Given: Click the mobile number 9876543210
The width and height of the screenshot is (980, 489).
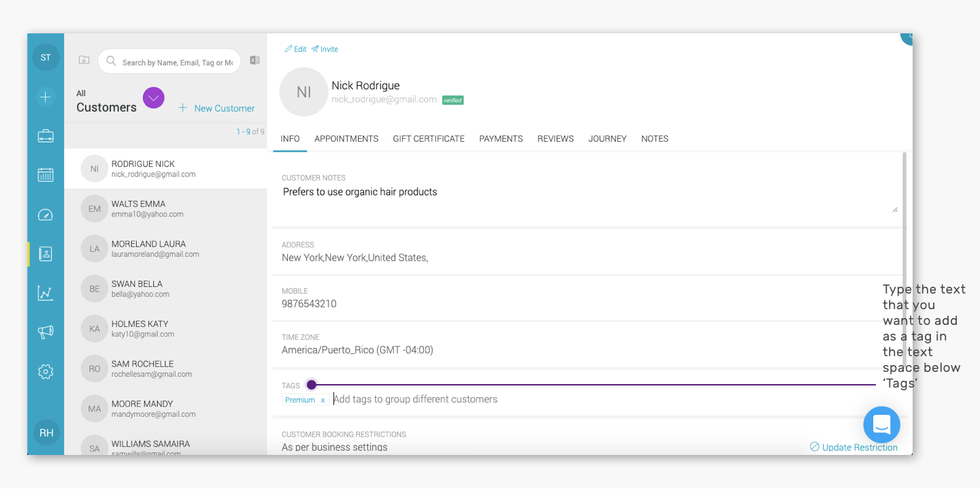Looking at the screenshot, I should pyautogui.click(x=309, y=304).
